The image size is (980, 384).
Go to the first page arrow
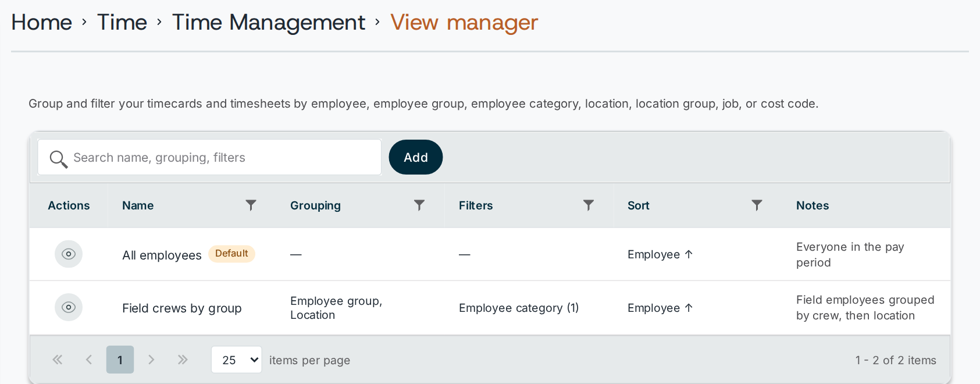(x=58, y=360)
